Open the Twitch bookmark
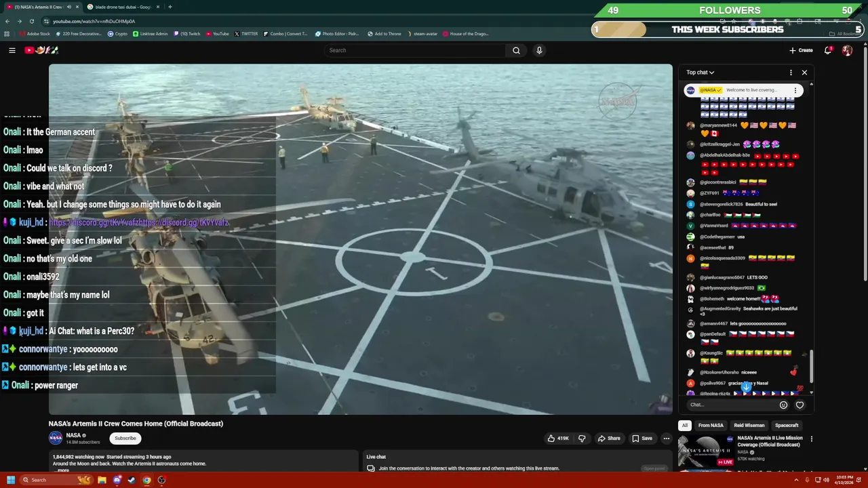Image resolution: width=868 pixels, height=488 pixels. [x=187, y=34]
